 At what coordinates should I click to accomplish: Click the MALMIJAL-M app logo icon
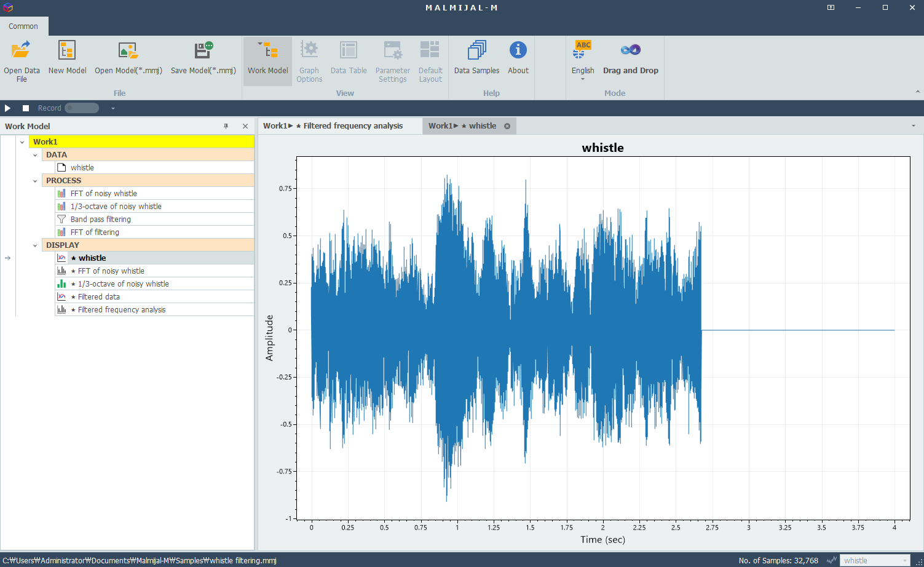tap(7, 7)
